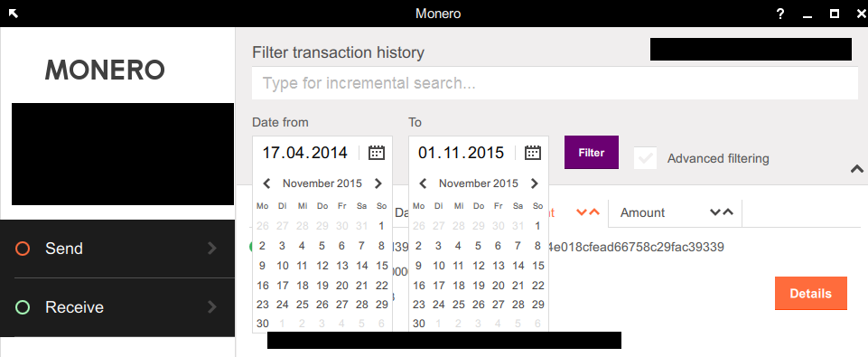Select day 6 of November in To calendar

pos(498,246)
